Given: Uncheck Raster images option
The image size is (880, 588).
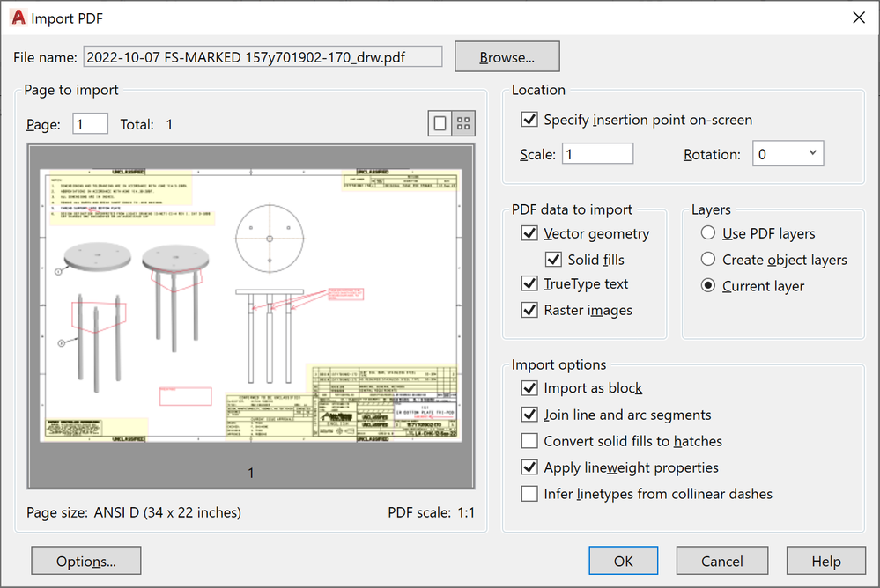Looking at the screenshot, I should coord(529,310).
